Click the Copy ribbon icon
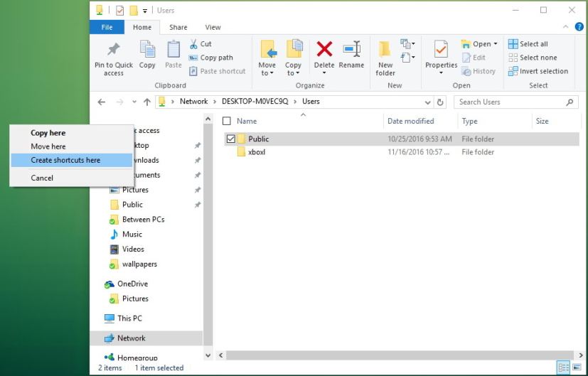 (147, 50)
